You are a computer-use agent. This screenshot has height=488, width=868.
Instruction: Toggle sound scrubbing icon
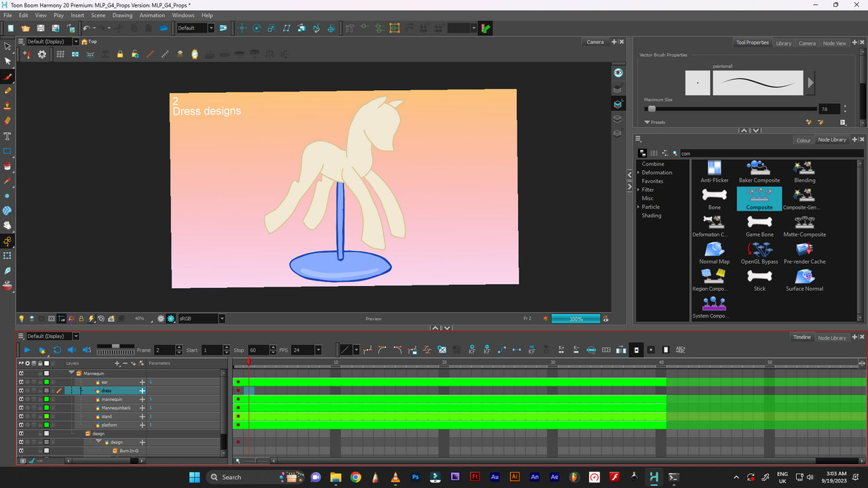click(87, 350)
